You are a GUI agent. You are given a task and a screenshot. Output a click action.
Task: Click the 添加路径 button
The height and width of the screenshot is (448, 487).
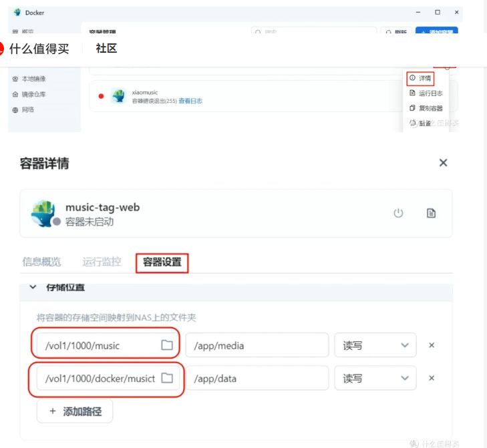[75, 411]
